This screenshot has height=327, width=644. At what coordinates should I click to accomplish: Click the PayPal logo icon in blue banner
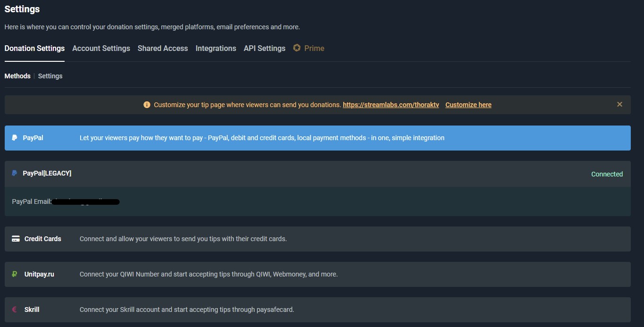[15, 138]
